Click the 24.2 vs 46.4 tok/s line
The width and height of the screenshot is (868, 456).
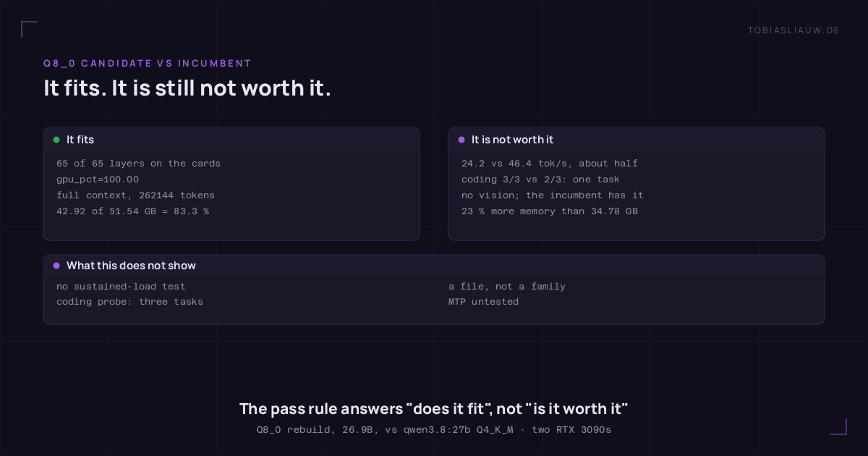[550, 164]
